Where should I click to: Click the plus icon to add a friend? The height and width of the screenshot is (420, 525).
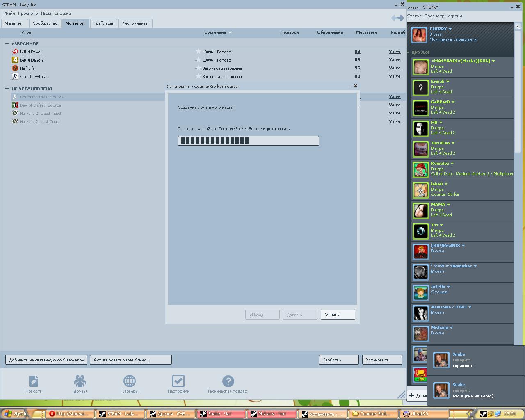point(412,395)
